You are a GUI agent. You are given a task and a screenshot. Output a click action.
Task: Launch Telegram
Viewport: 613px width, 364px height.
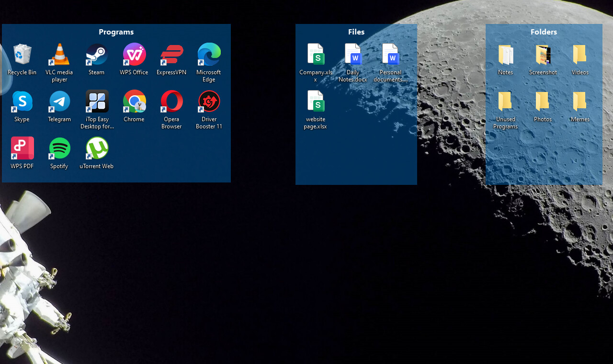[59, 101]
